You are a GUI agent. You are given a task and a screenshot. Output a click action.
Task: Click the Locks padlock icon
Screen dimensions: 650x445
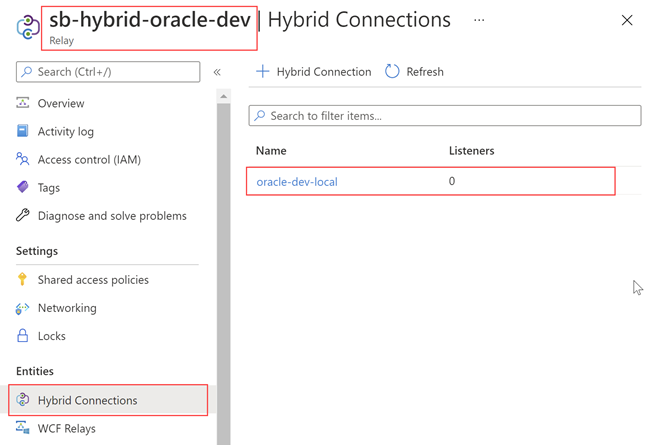coord(23,336)
